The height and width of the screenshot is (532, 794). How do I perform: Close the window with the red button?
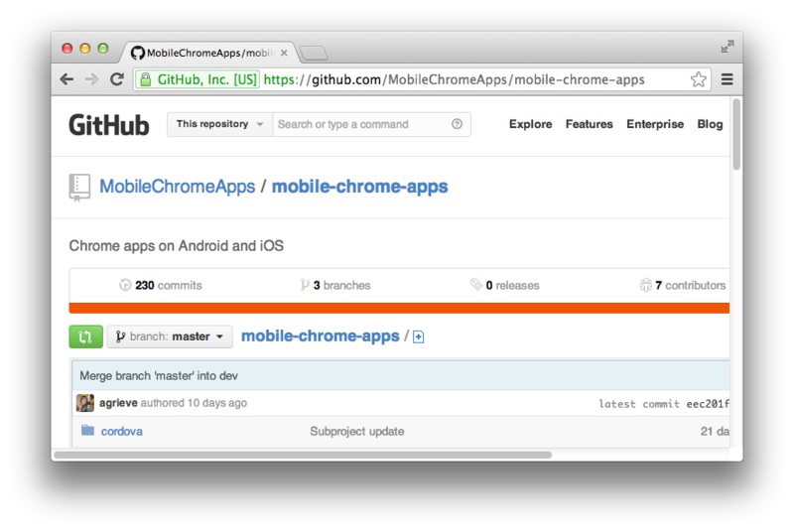pos(66,48)
